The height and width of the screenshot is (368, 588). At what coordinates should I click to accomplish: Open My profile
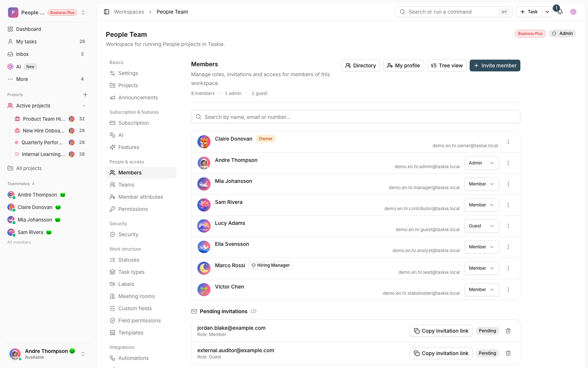[x=404, y=66]
